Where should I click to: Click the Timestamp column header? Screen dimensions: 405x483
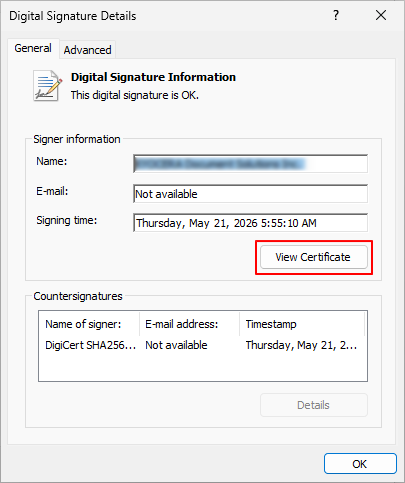tap(302, 324)
